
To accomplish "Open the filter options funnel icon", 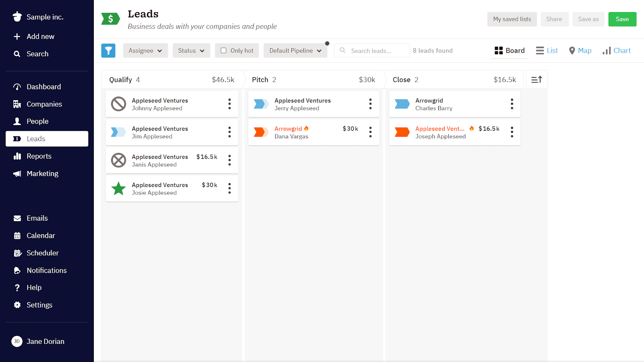I will click(x=108, y=50).
